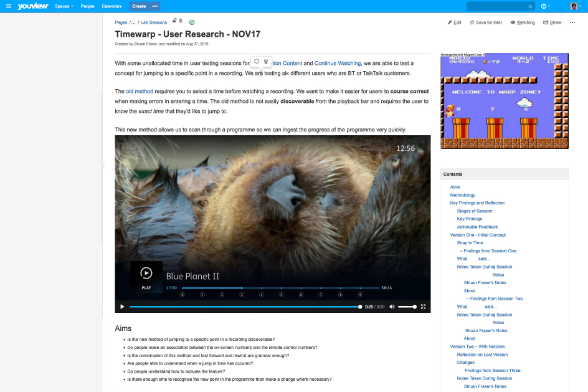
Task: Go to Calendars in top navigation
Action: pyautogui.click(x=111, y=6)
